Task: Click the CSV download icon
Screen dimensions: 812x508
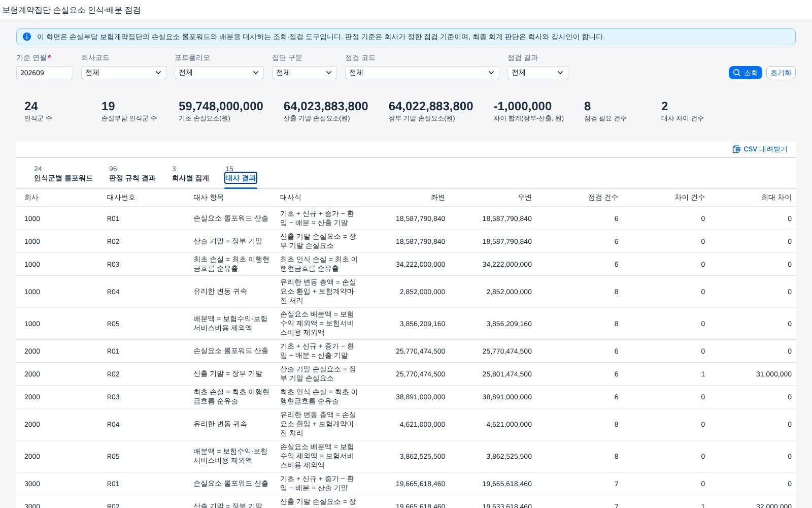Action: click(x=736, y=149)
